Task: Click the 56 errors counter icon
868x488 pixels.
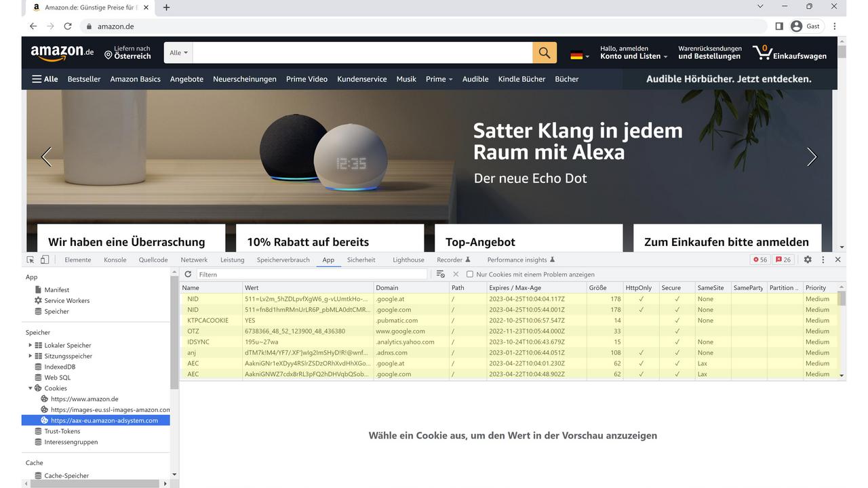Action: coord(757,260)
